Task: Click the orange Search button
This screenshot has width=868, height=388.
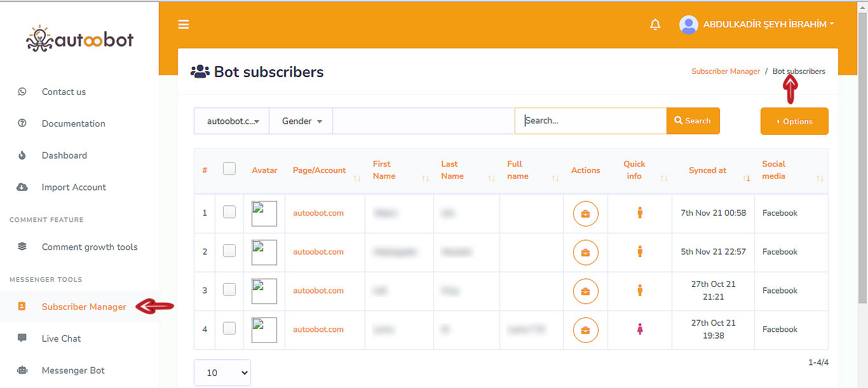Action: [693, 121]
